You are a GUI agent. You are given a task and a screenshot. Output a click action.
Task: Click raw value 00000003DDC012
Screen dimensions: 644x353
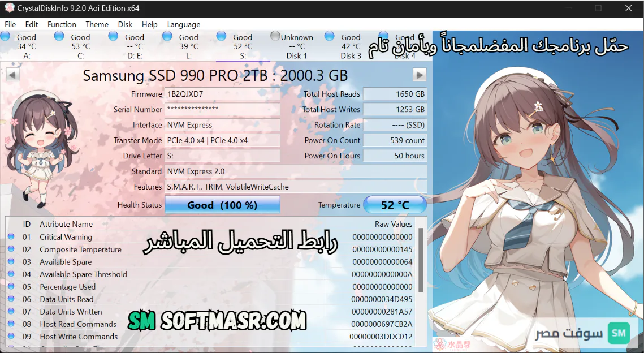(381, 337)
